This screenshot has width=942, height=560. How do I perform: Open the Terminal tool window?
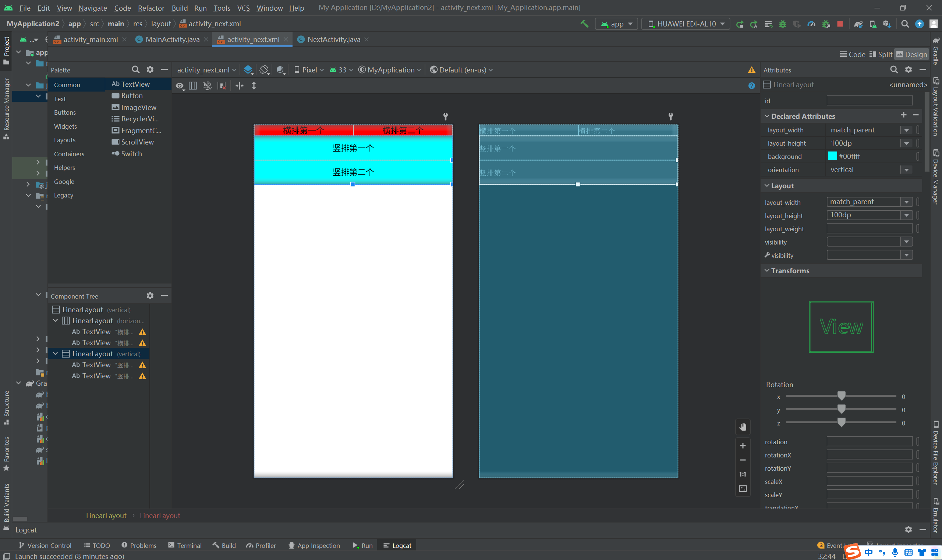click(x=185, y=545)
